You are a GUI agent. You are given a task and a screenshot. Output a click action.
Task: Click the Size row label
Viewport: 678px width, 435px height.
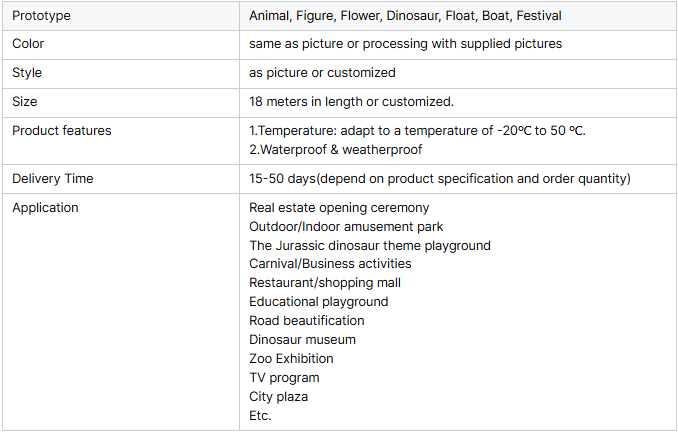pos(25,102)
